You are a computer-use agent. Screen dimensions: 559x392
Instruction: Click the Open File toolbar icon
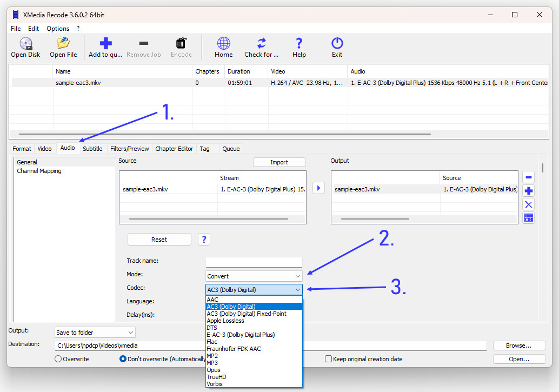click(63, 43)
